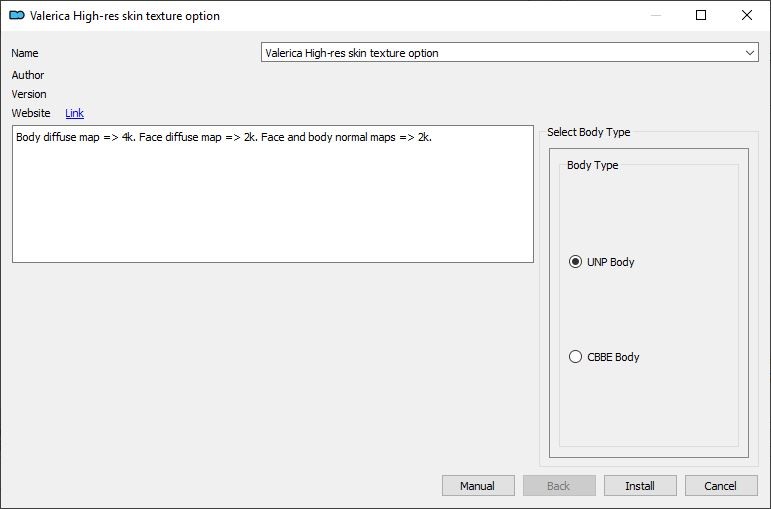Click the 'Website' label
This screenshot has width=771, height=509.
(x=31, y=113)
